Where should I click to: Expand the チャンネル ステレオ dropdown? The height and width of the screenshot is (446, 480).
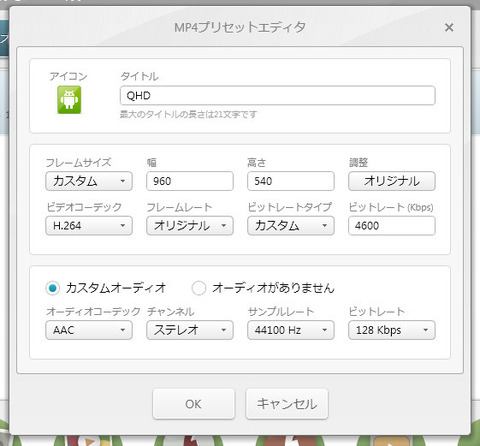(190, 330)
